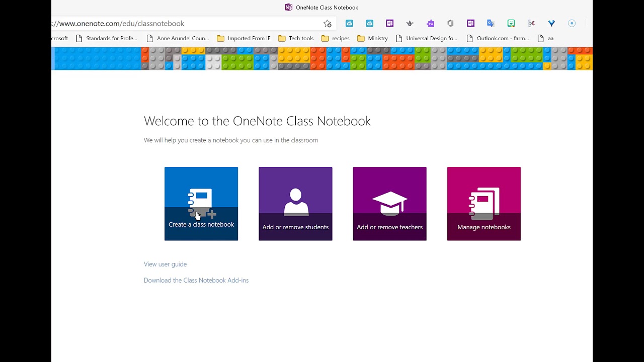Open the Anne Arundel Coun... bookmark

coord(178,38)
